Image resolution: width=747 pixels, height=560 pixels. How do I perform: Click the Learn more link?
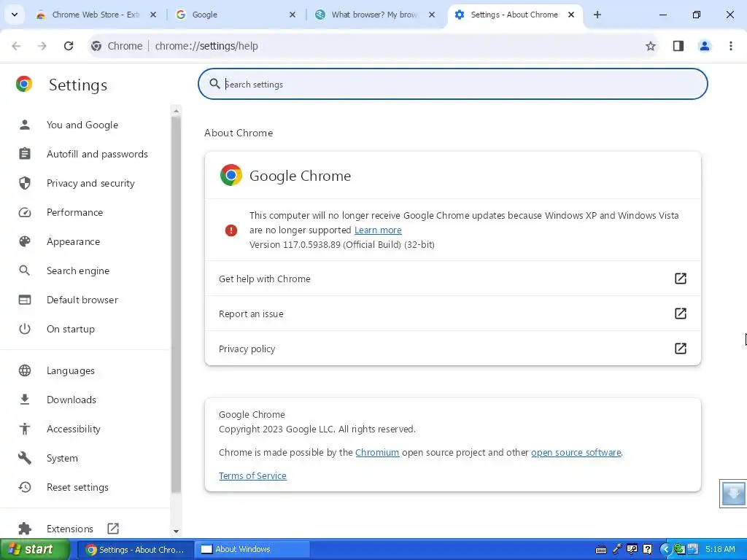coord(378,230)
